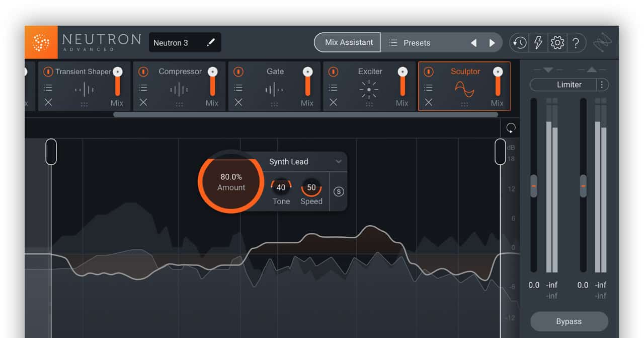The image size is (644, 338).
Task: Click the Gate Mix slider
Action: pos(308,82)
